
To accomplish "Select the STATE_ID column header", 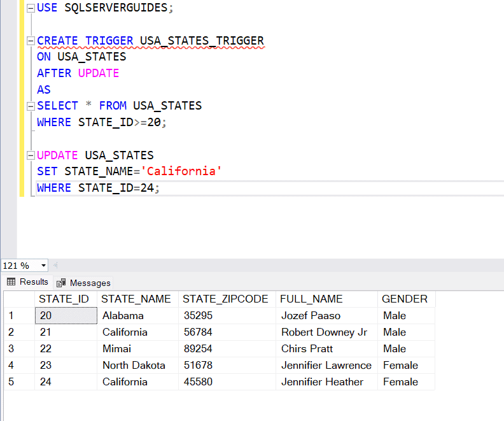I will coord(66,299).
